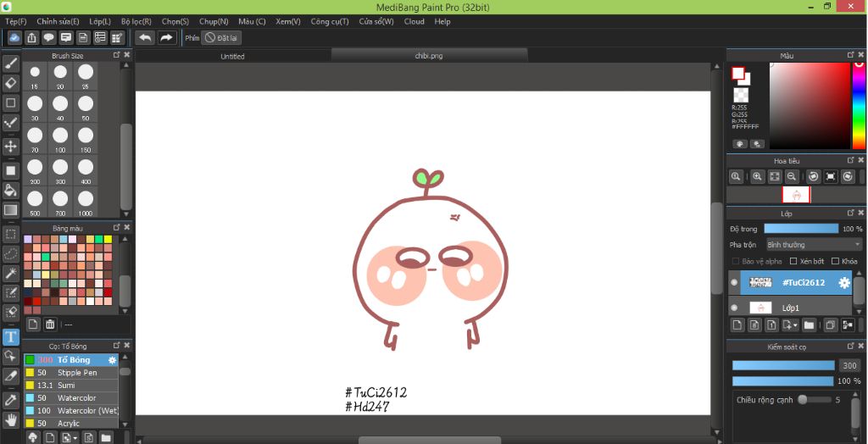
Task: Toggle the Bảo vệ alpha checkbox
Action: coord(736,261)
